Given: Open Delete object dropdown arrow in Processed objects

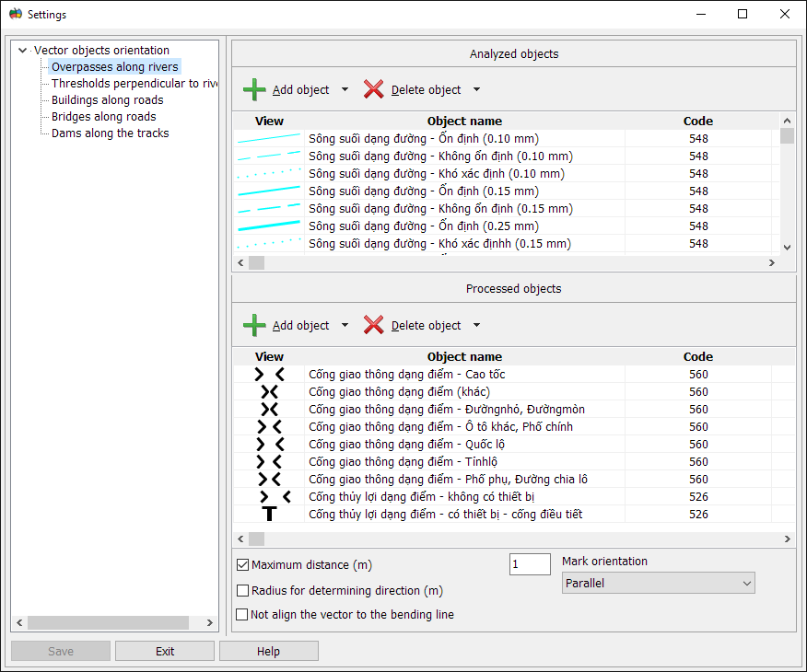Looking at the screenshot, I should pyautogui.click(x=476, y=325).
